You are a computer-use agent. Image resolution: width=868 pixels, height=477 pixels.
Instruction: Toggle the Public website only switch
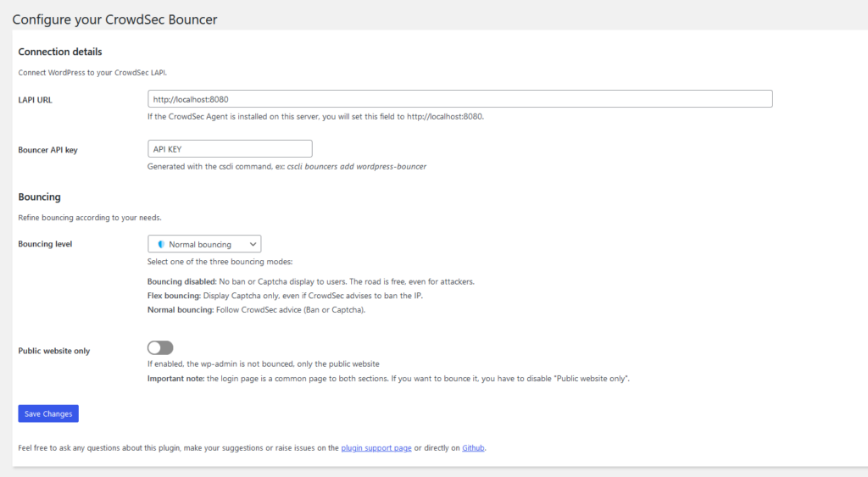tap(160, 347)
